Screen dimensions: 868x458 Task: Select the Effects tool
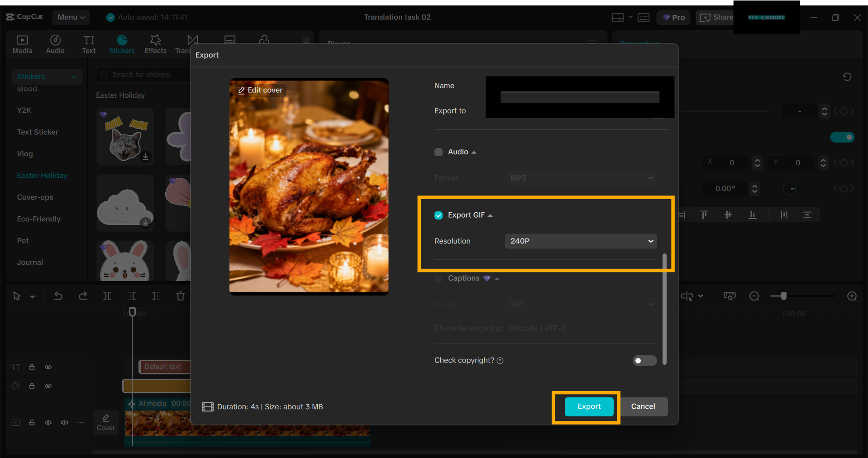(155, 43)
